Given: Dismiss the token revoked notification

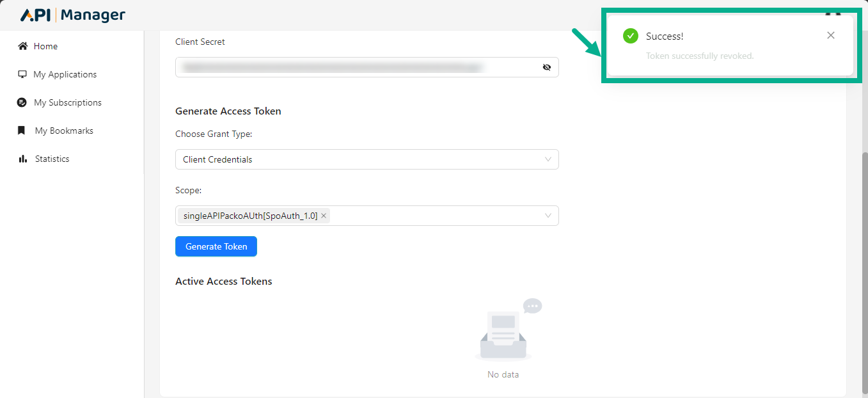Looking at the screenshot, I should pyautogui.click(x=830, y=35).
